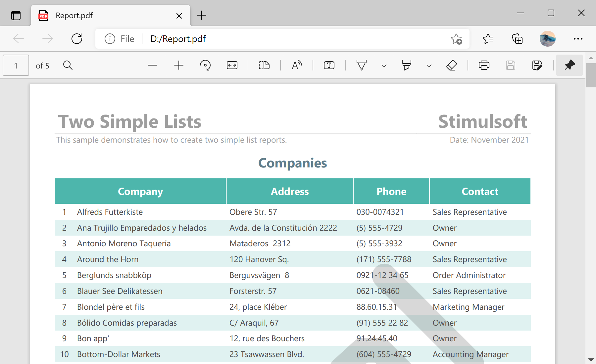Viewport: 596px width, 364px height.
Task: Click the 'Companies' heading
Action: [293, 163]
